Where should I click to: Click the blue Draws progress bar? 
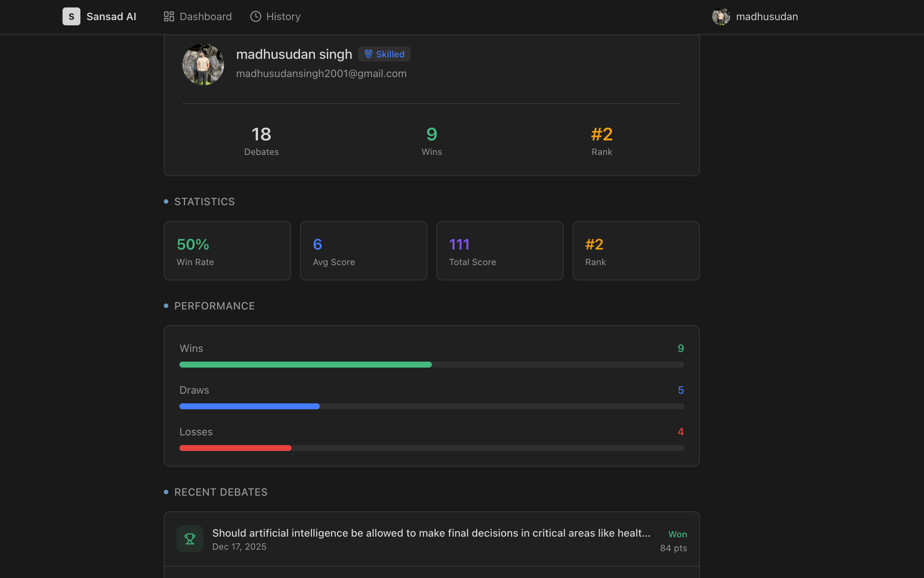pos(249,406)
